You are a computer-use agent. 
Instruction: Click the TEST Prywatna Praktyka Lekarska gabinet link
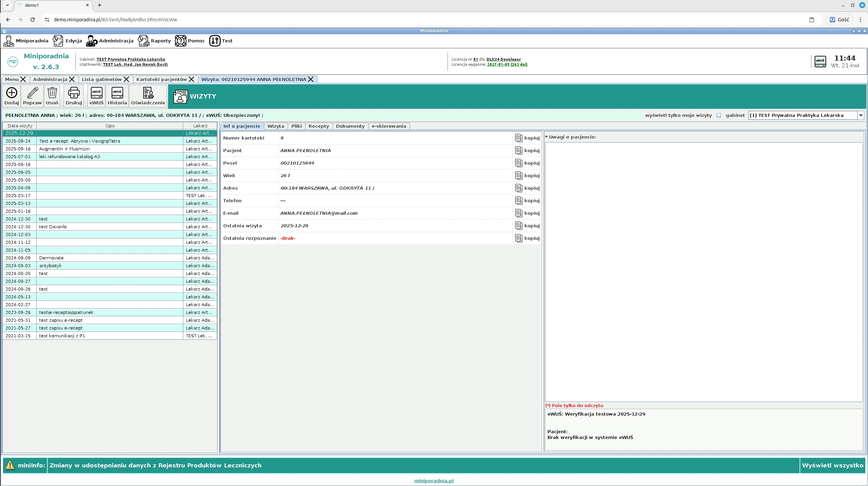tap(131, 59)
